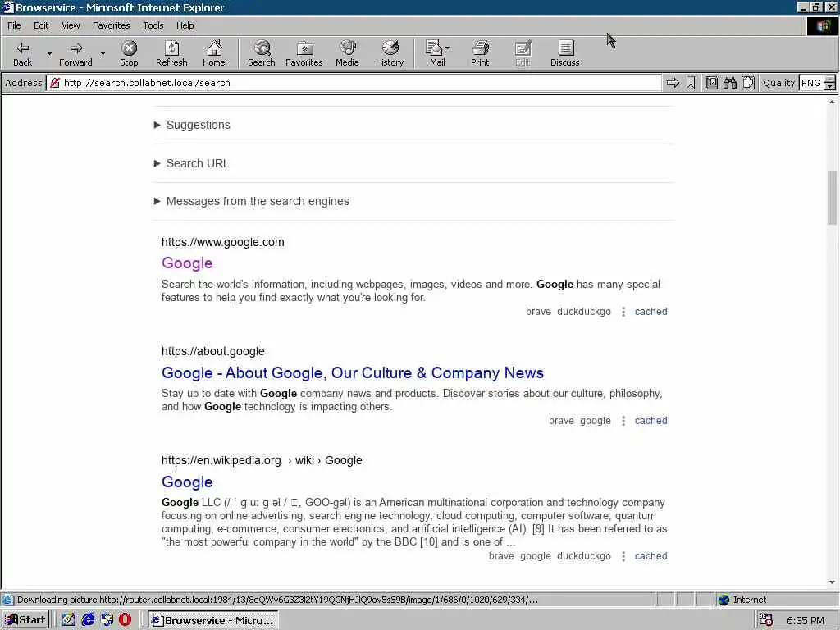Open the purple Google result link

(x=187, y=263)
